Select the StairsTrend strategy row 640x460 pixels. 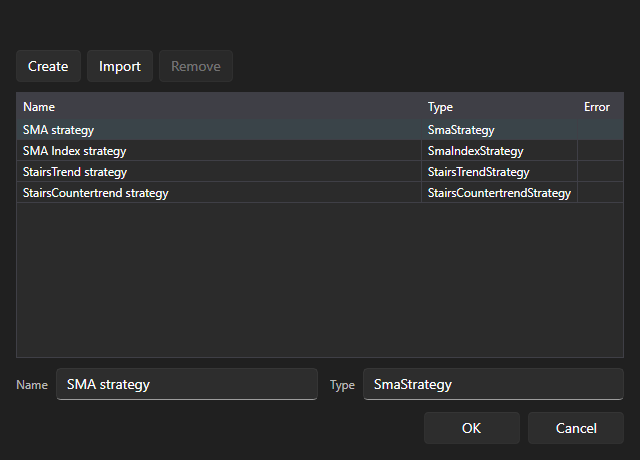[x=320, y=172]
